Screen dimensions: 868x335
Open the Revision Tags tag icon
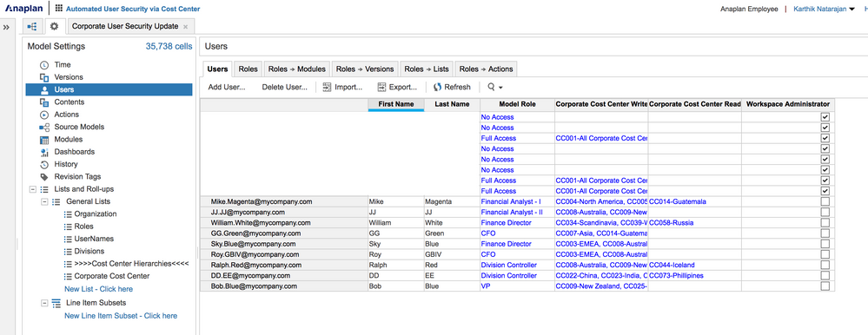pos(44,177)
